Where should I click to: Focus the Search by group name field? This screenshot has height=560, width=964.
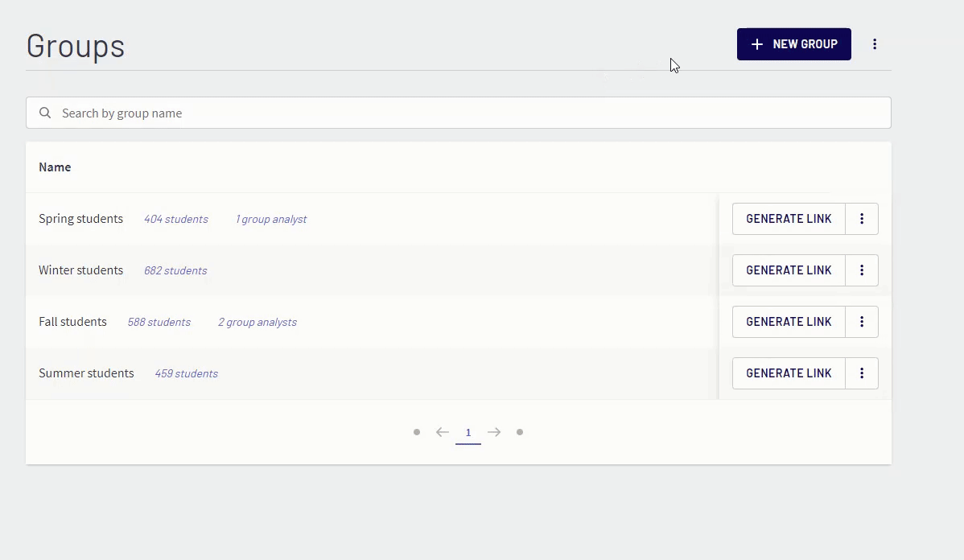pos(459,113)
